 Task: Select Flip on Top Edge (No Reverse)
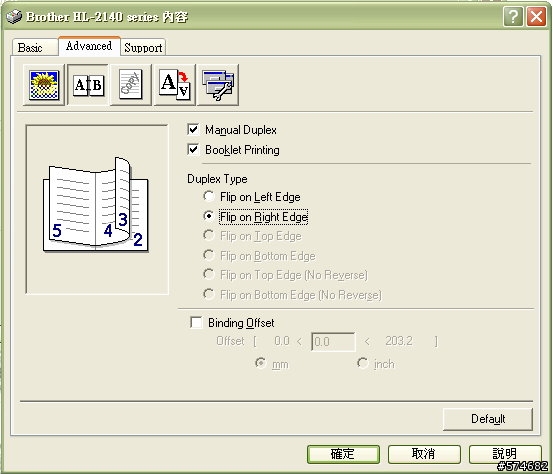[209, 274]
